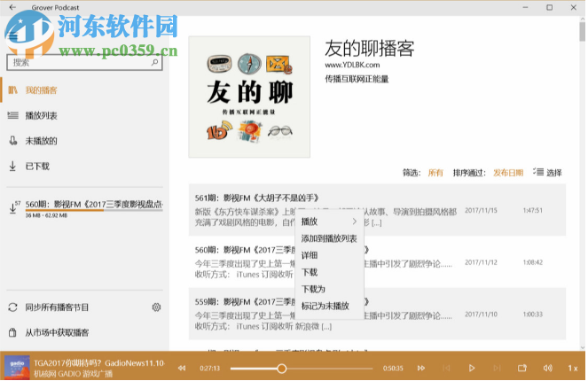
Task: Choose 标记为未播放 in context menu
Action: (329, 306)
